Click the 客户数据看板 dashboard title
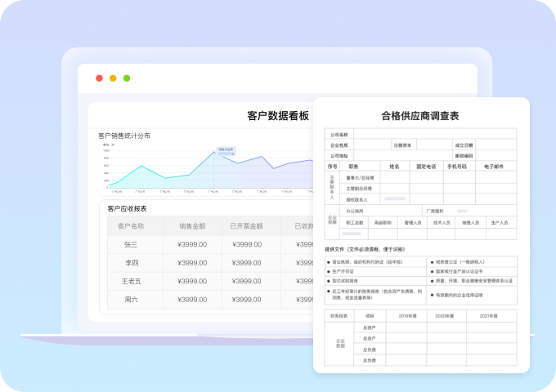The image size is (556, 392). pos(278,116)
